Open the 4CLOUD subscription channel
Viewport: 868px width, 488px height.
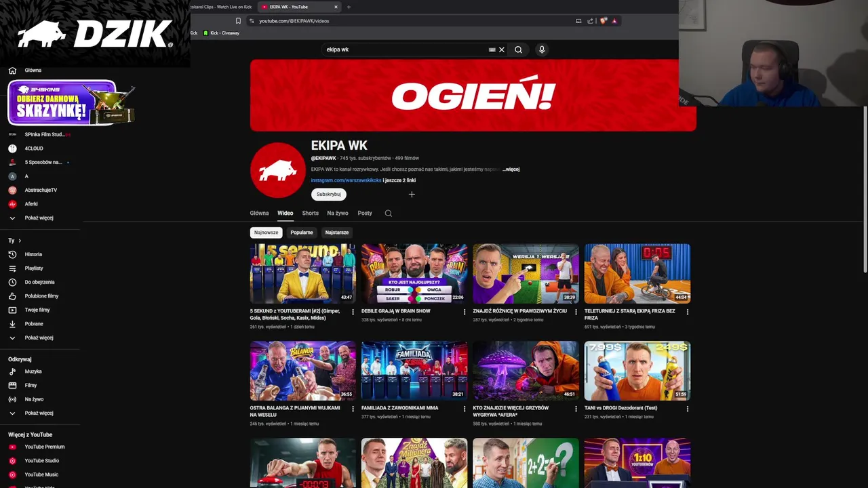pyautogui.click(x=34, y=148)
